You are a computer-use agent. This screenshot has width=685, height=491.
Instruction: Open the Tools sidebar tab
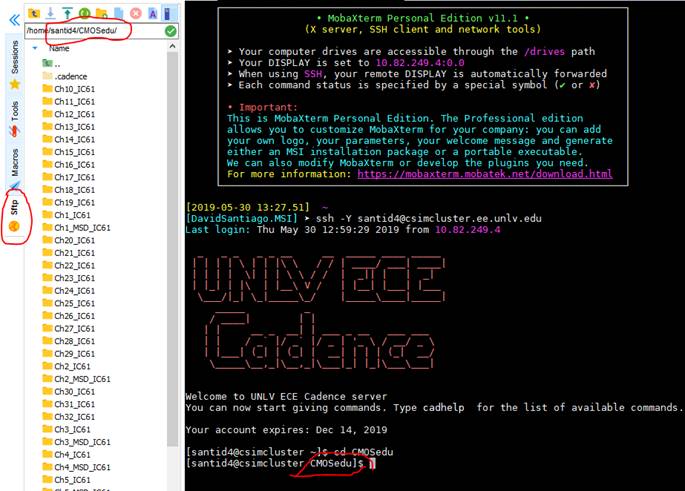point(15,119)
